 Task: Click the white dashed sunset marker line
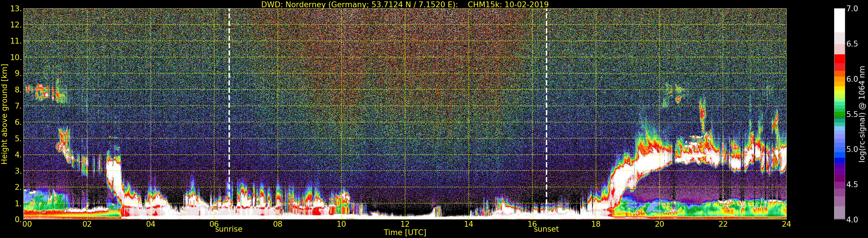click(546, 106)
